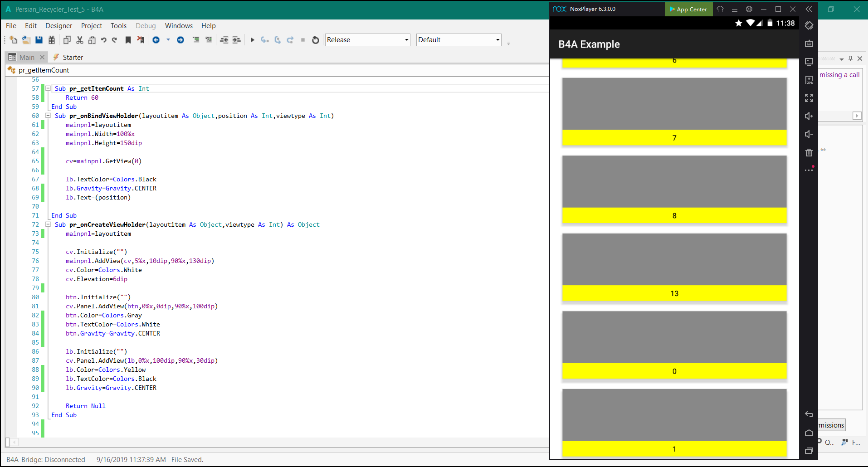This screenshot has width=868, height=467.
Task: Click the Save file icon in toolbar
Action: click(x=39, y=40)
